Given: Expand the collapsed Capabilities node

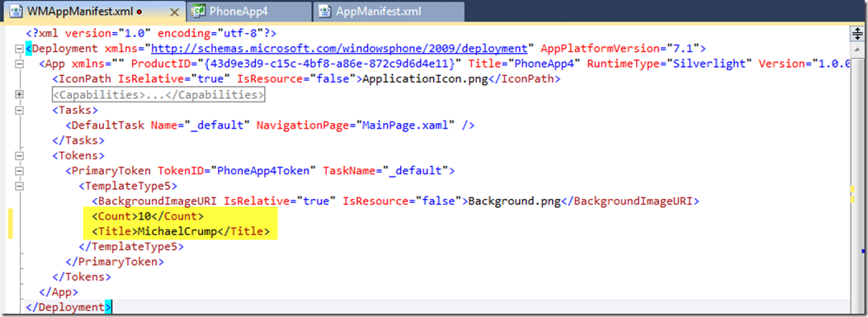Looking at the screenshot, I should (20, 95).
